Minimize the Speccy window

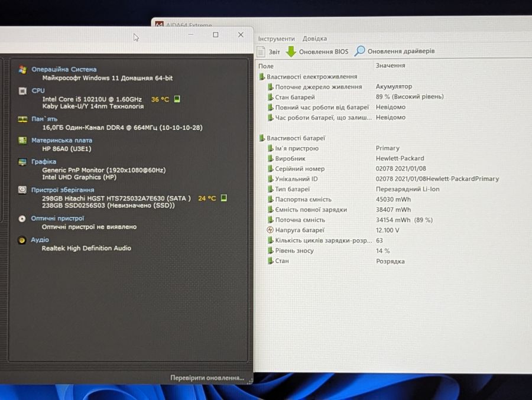tap(191, 35)
